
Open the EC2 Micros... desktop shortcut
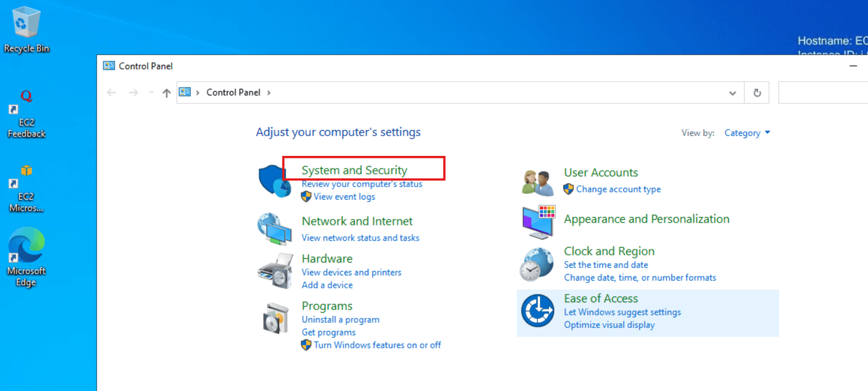26,189
